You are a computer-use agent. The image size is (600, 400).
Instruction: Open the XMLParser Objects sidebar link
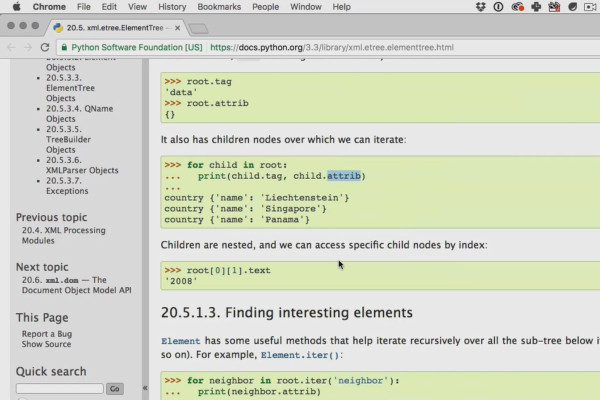83,171
